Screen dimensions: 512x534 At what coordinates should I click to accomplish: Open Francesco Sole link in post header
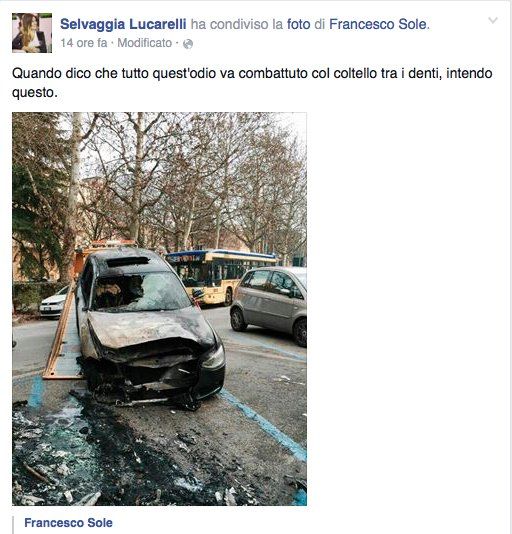[x=378, y=24]
